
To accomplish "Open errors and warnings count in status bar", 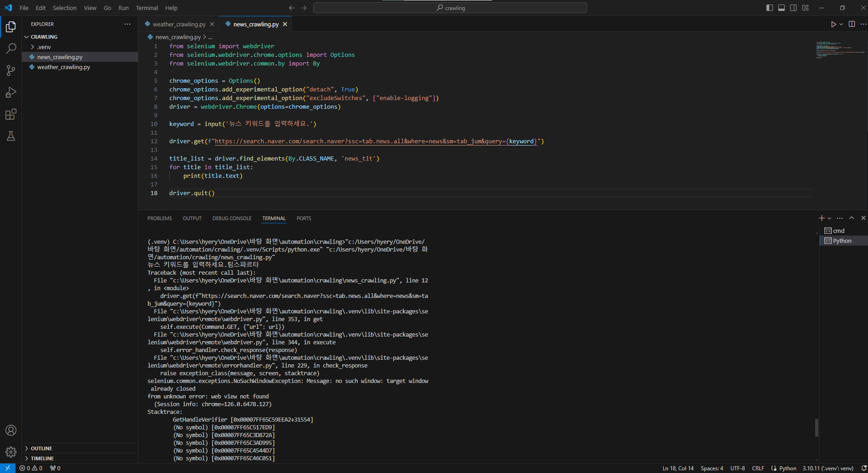I will (31, 468).
